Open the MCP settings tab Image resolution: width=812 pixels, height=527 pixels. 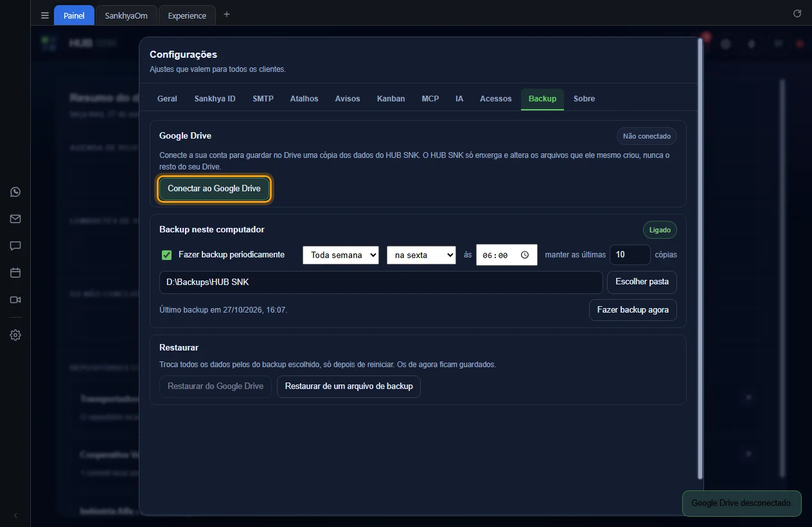click(x=430, y=99)
